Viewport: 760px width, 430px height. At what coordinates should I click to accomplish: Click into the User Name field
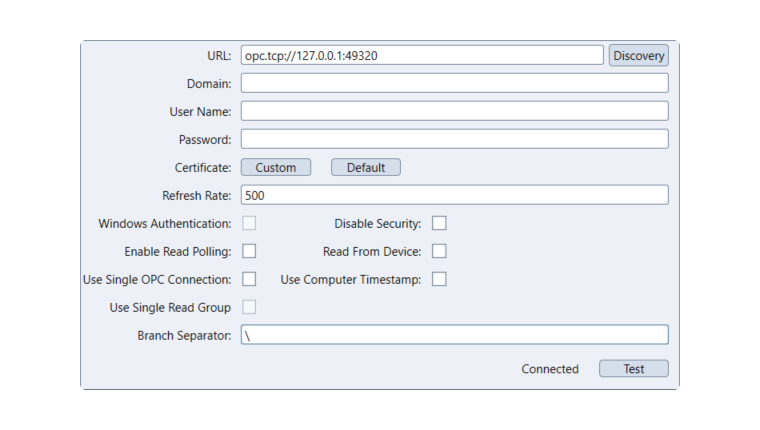[x=454, y=111]
